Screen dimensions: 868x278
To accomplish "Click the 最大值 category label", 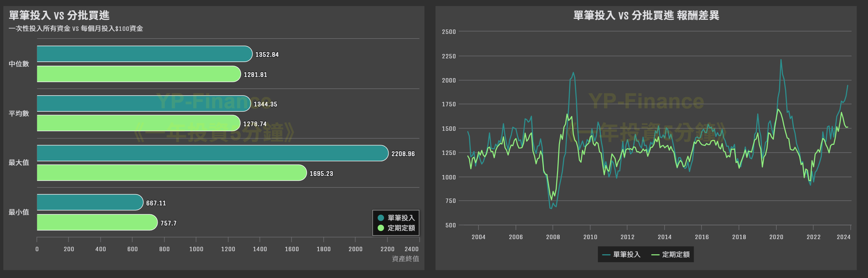I will tap(19, 163).
